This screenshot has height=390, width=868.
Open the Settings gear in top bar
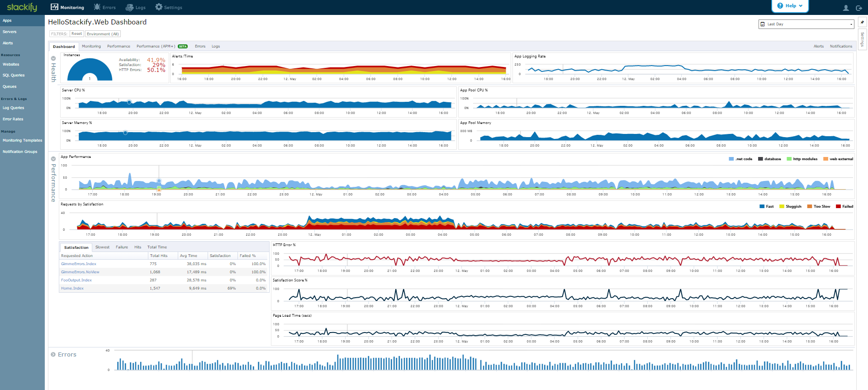(158, 7)
